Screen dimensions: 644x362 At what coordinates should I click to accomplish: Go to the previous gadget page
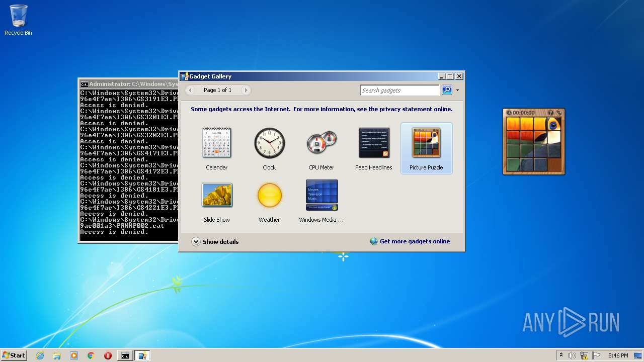click(x=190, y=90)
